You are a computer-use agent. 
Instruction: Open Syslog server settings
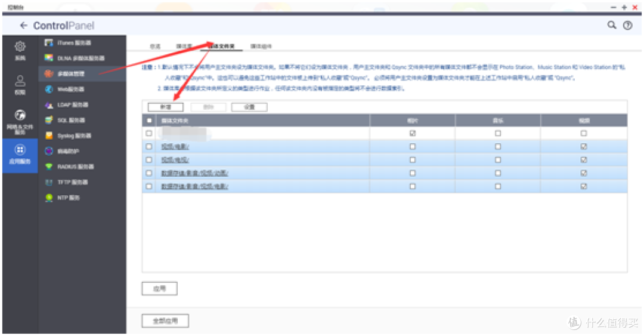pos(69,136)
